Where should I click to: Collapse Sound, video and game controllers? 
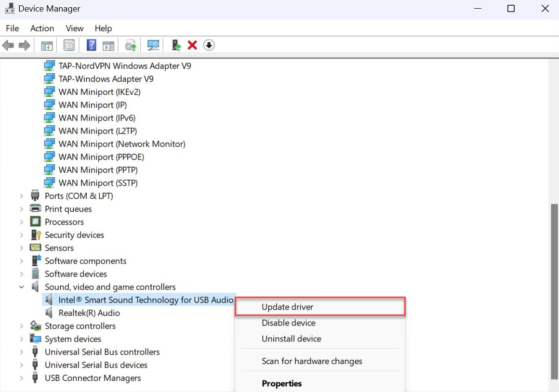coord(22,287)
